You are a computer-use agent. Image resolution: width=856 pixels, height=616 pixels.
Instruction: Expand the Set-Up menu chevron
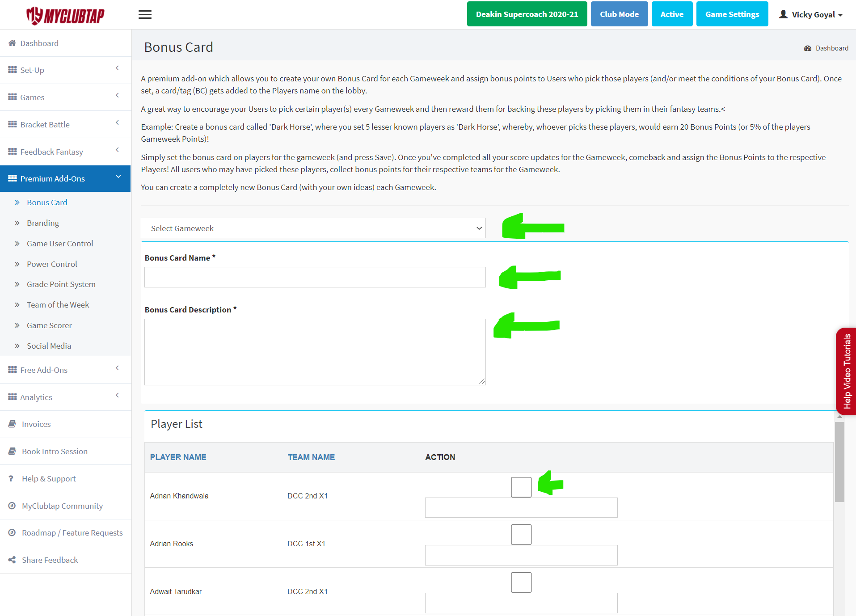click(117, 68)
